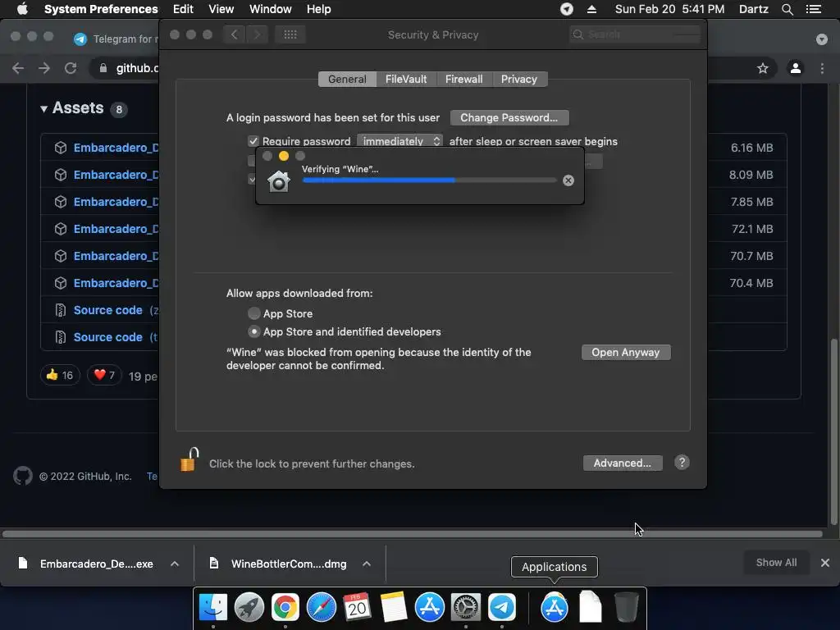Open the Apple menu
Screen dimensions: 840x630
pyautogui.click(x=22, y=9)
